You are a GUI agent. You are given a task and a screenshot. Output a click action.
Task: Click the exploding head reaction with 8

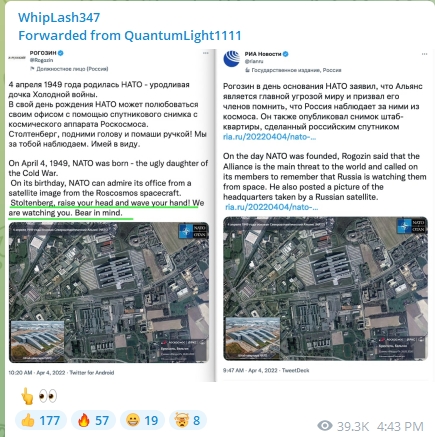(188, 420)
